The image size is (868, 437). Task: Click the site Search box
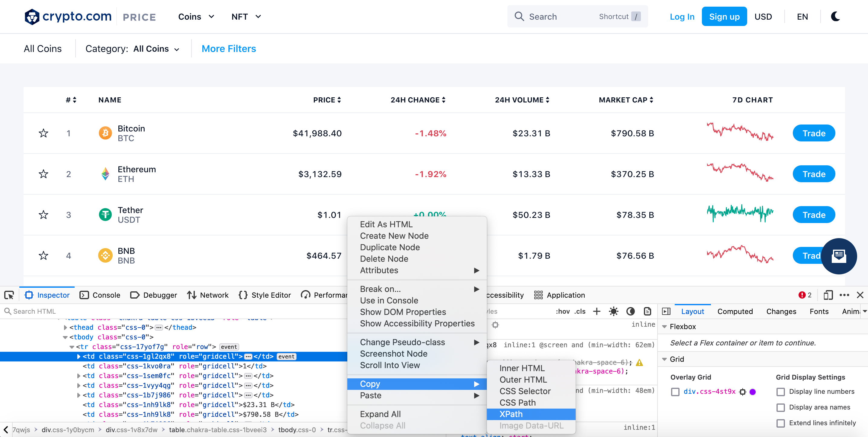pos(577,17)
